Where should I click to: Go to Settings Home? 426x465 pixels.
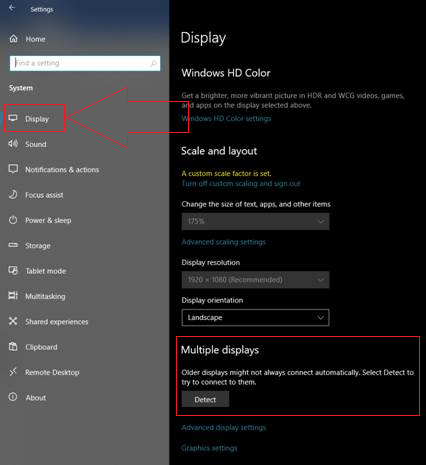click(x=35, y=39)
